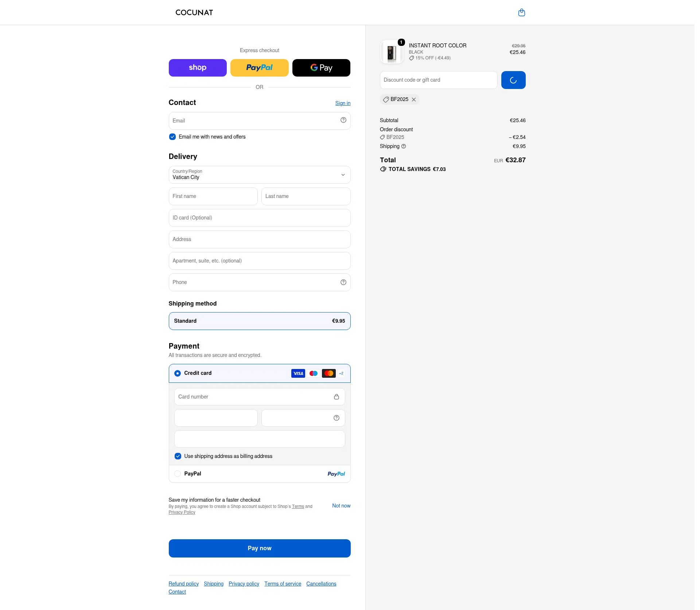Remove the BF2025 discount code
Image resolution: width=700 pixels, height=610 pixels.
pyautogui.click(x=414, y=100)
